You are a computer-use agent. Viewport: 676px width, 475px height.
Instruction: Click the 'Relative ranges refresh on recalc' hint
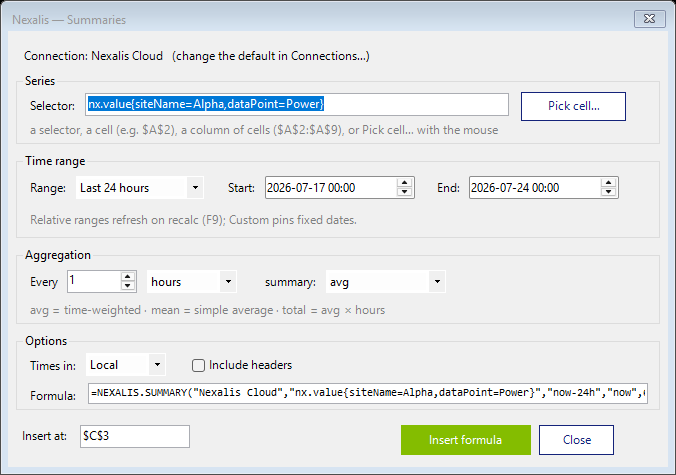pyautogui.click(x=193, y=220)
